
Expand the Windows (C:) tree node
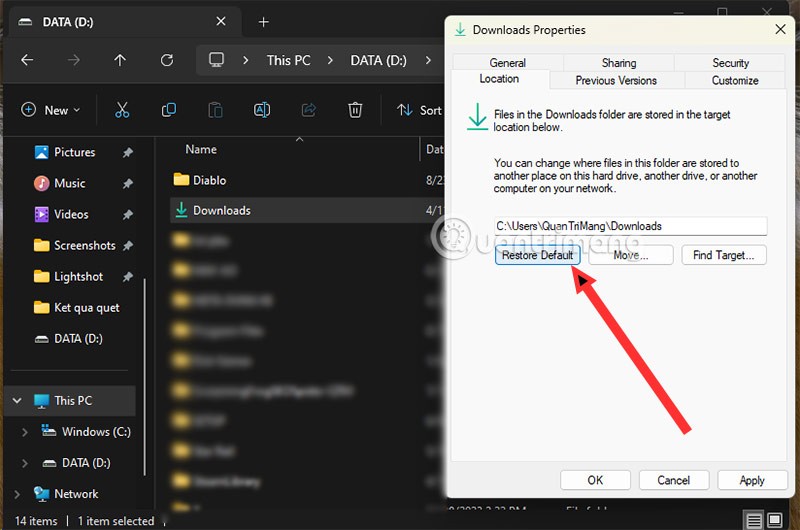[26, 432]
